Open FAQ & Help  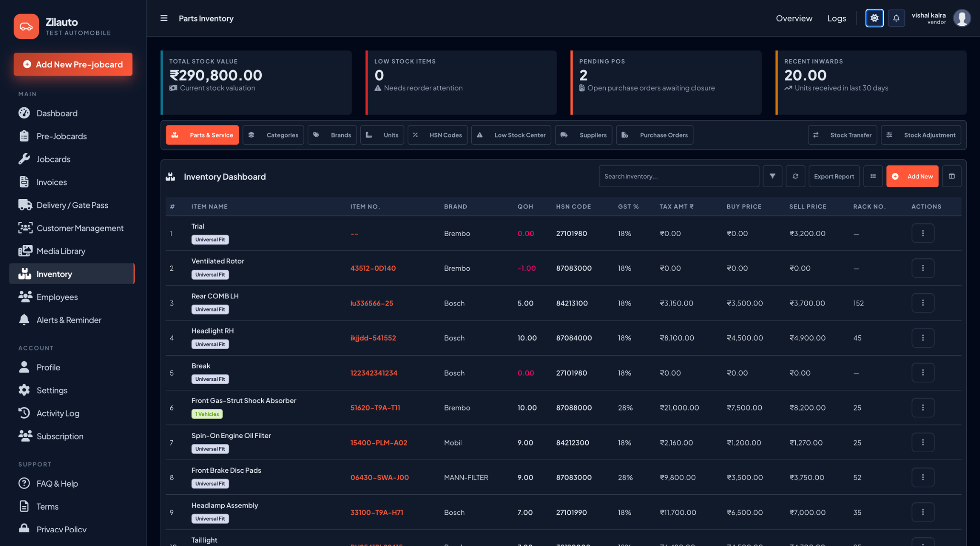click(72, 484)
